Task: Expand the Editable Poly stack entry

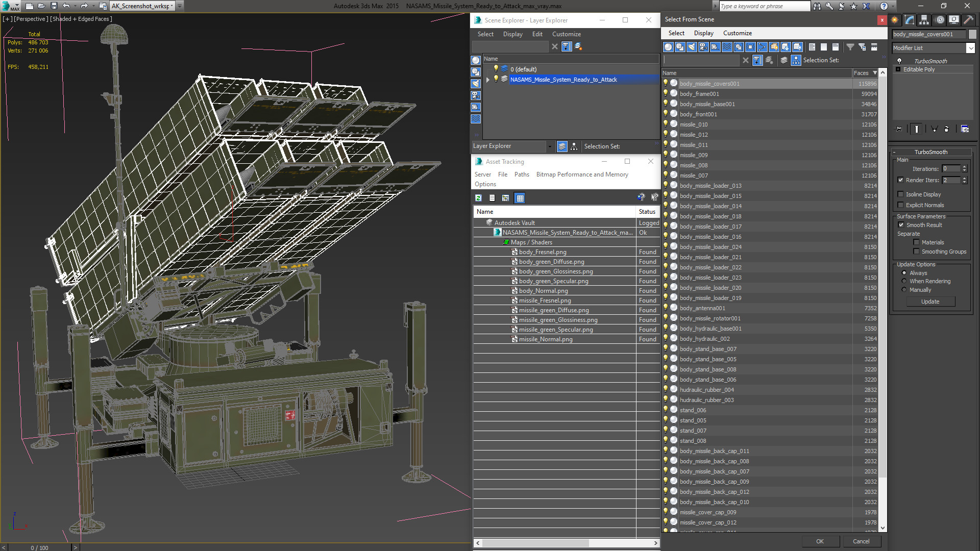Action: (x=898, y=69)
